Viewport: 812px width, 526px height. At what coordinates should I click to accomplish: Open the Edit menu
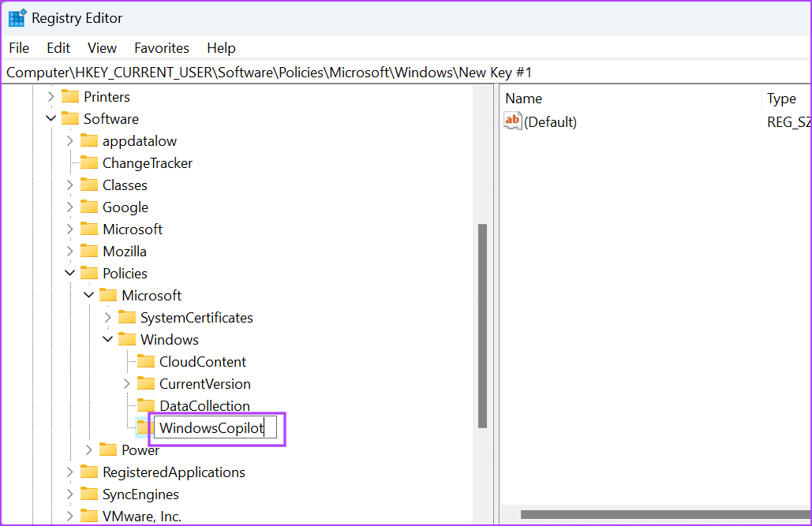click(x=58, y=48)
